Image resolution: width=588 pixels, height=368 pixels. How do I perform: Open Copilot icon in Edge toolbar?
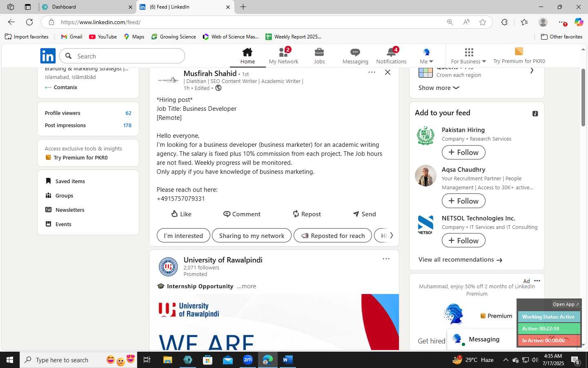tap(579, 22)
